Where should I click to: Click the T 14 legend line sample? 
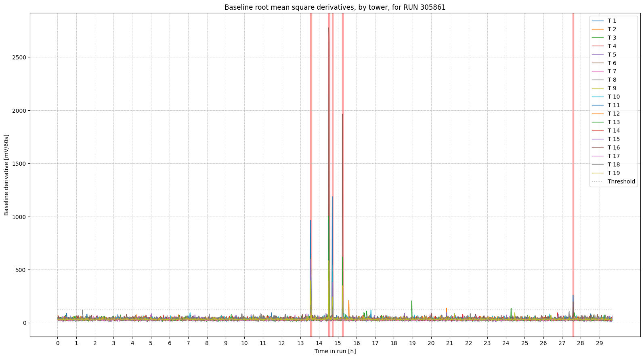[x=598, y=131]
